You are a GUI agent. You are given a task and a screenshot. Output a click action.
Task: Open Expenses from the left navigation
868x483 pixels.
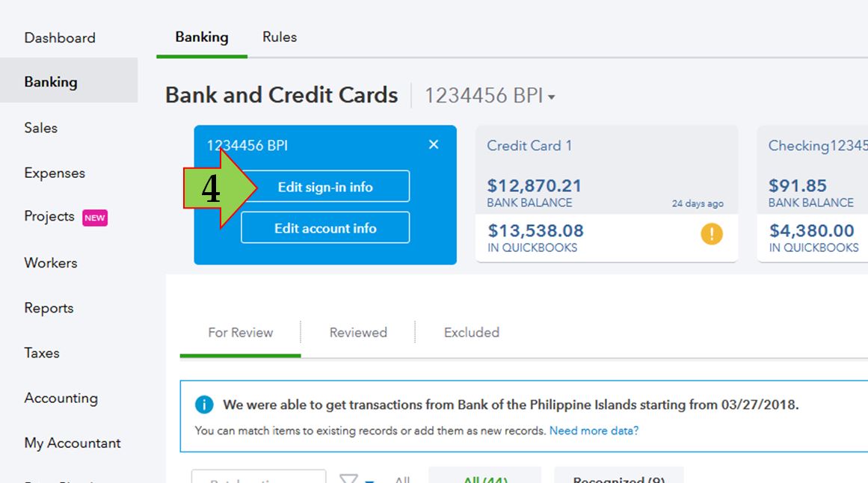(55, 173)
